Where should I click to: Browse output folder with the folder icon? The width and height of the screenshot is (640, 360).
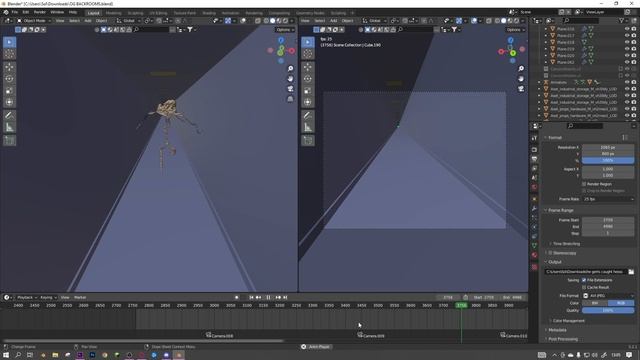pos(631,271)
